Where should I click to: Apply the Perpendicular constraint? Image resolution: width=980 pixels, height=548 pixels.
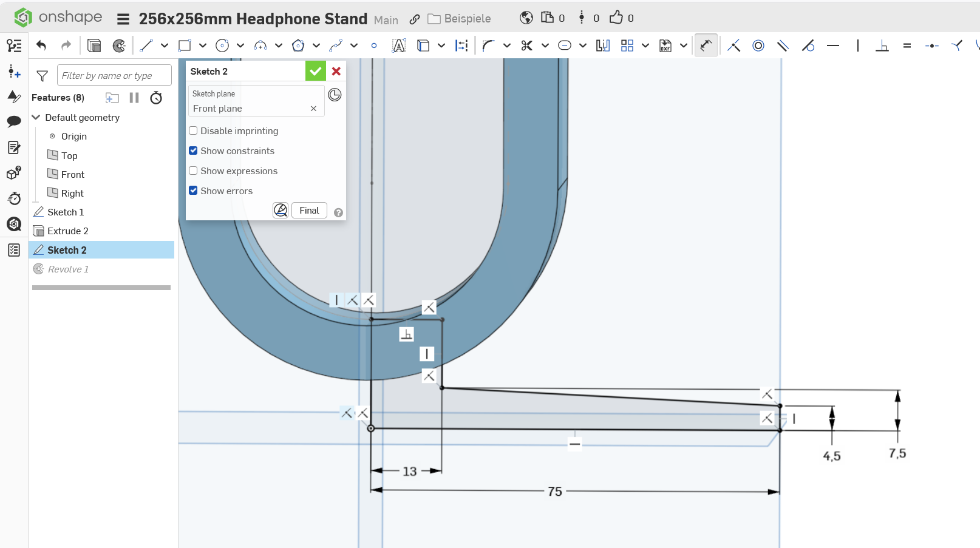coord(882,46)
